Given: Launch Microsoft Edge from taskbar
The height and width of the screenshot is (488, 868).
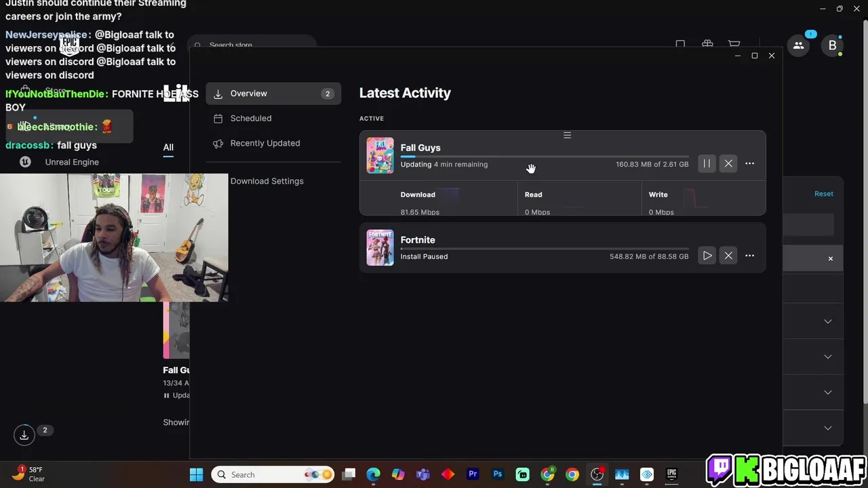Looking at the screenshot, I should 374,474.
